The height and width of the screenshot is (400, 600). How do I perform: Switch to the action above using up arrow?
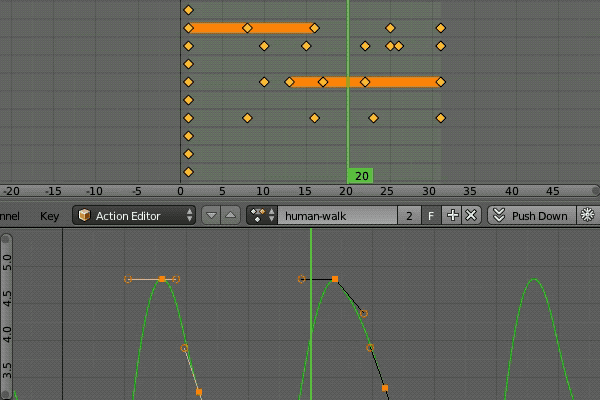pyautogui.click(x=230, y=216)
